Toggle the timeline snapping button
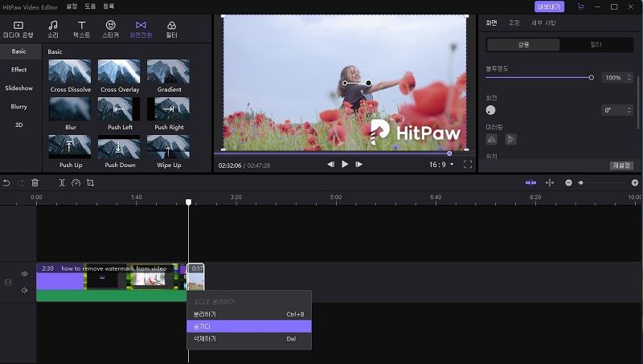The width and height of the screenshot is (643, 364). (530, 183)
